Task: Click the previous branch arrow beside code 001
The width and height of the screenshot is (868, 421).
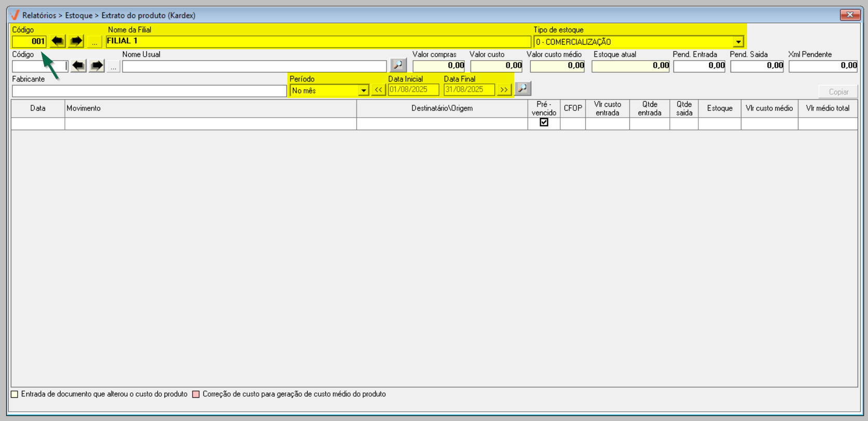Action: [x=58, y=41]
